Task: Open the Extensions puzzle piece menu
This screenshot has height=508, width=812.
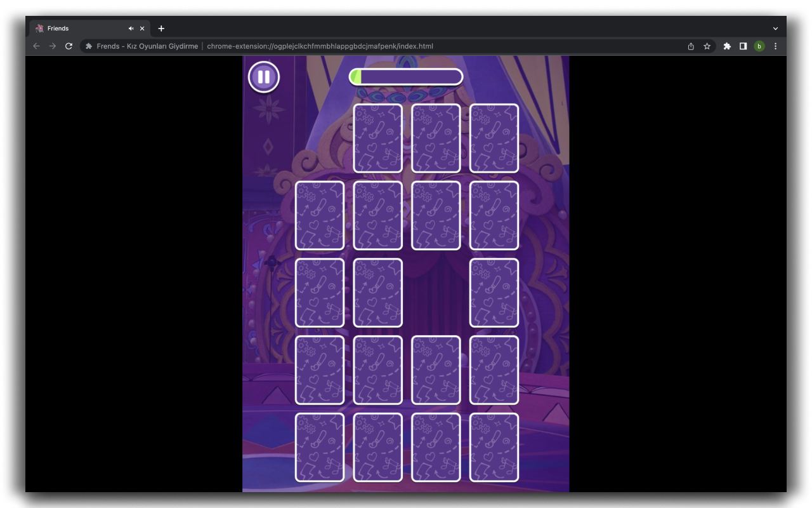Action: 727,46
